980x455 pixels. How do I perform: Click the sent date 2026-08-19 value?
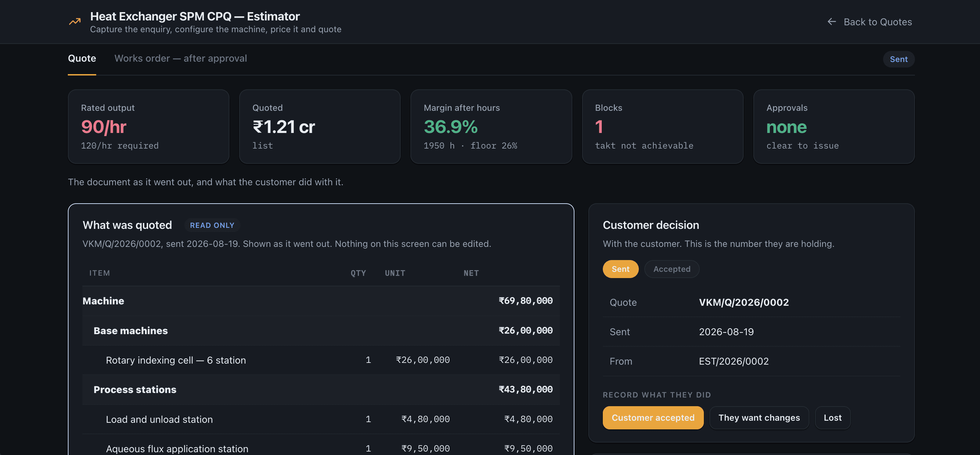pyautogui.click(x=726, y=332)
